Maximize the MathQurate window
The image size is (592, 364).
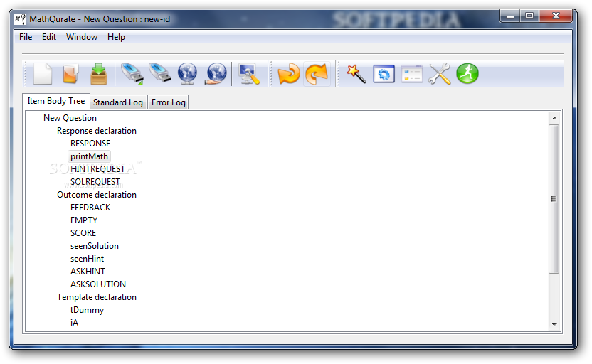tap(529, 16)
